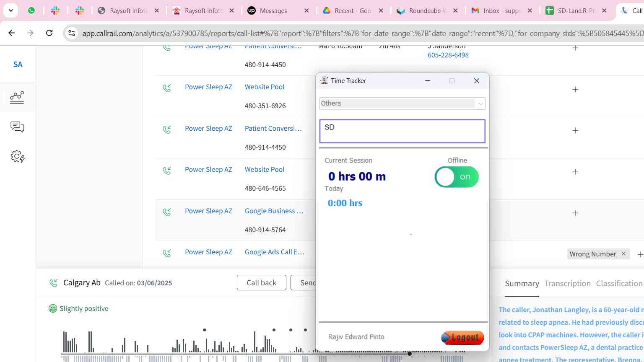
Task: Open caller number 605-228-6498 link
Action: coord(448,55)
